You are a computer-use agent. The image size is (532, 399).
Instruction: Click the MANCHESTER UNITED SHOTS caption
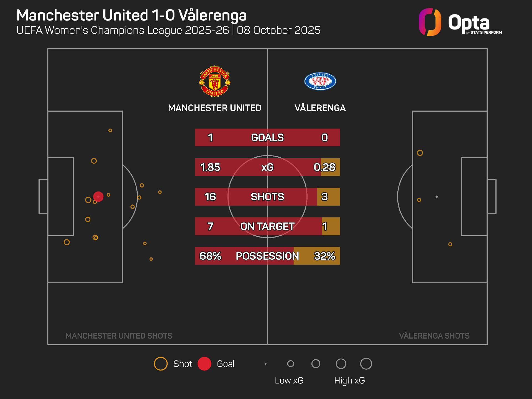pyautogui.click(x=119, y=336)
